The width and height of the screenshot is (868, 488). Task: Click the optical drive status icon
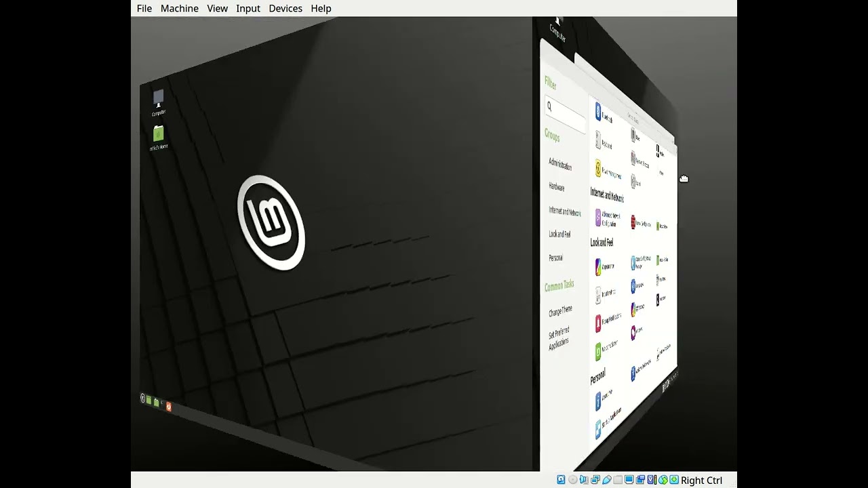(x=573, y=480)
